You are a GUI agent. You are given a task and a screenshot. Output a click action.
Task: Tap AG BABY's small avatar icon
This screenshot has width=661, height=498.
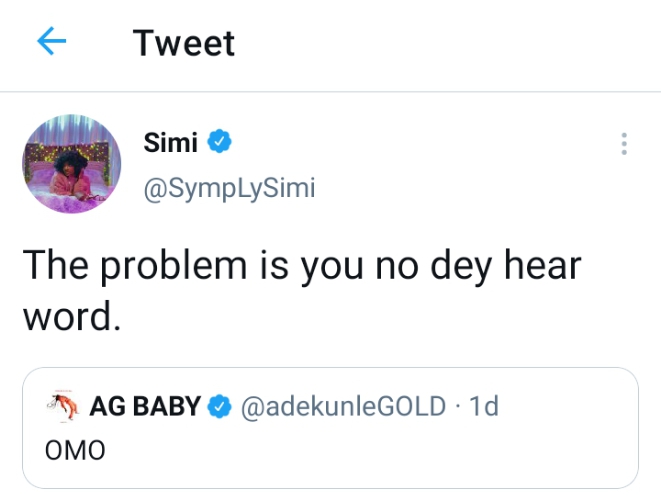(x=63, y=406)
